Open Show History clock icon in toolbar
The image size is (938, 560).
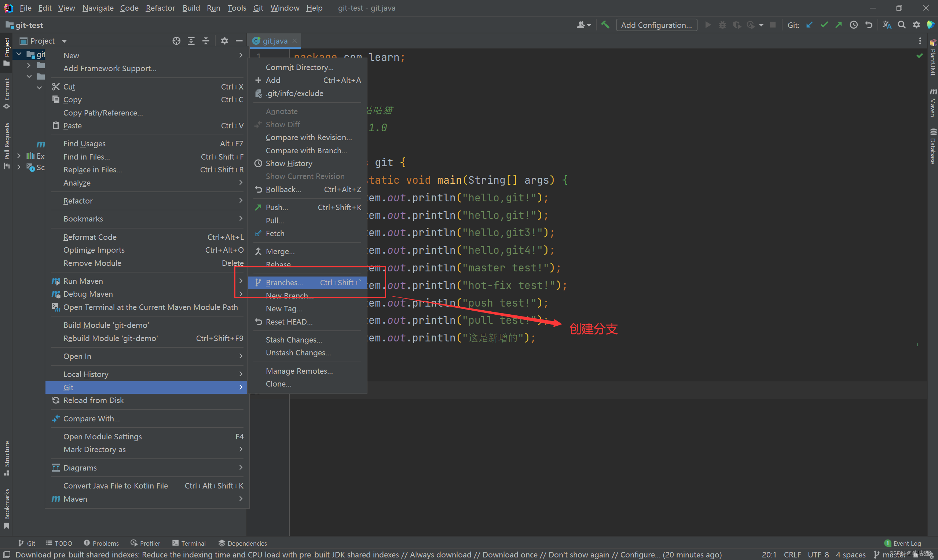pyautogui.click(x=854, y=25)
